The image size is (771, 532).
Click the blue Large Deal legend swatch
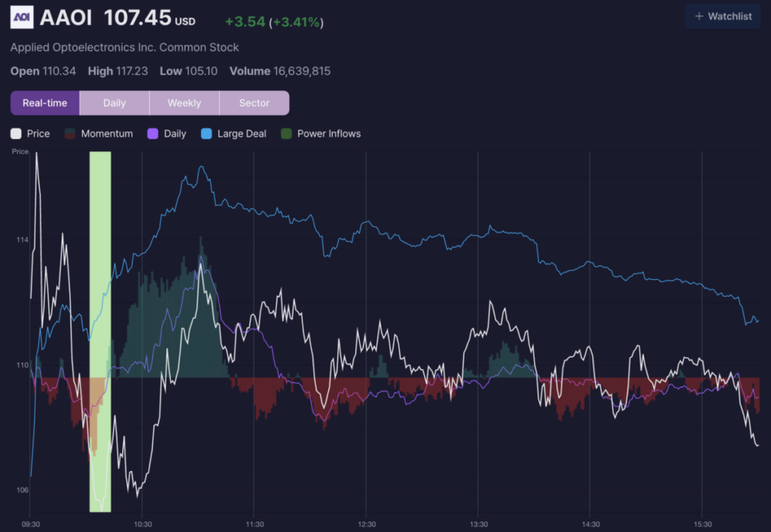click(207, 134)
